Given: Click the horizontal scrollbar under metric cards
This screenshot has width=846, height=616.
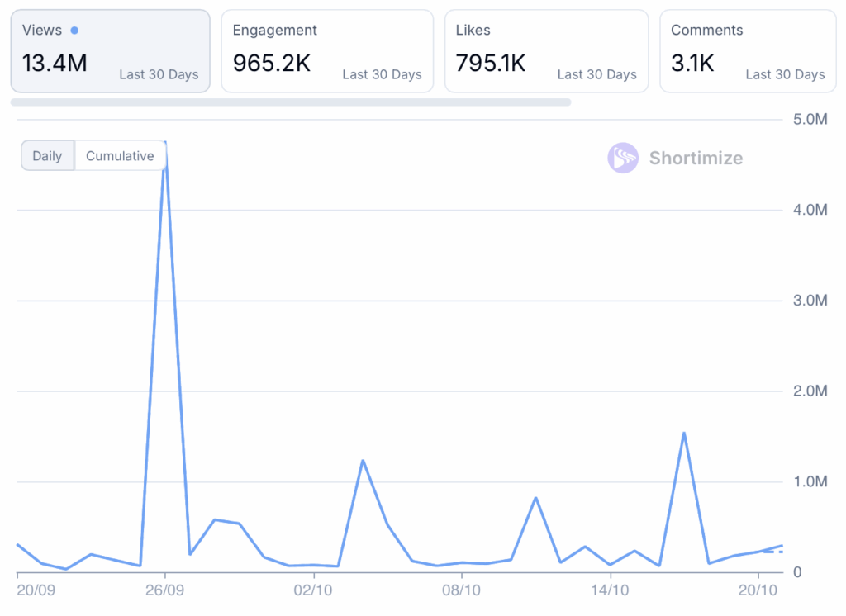Looking at the screenshot, I should point(291,102).
